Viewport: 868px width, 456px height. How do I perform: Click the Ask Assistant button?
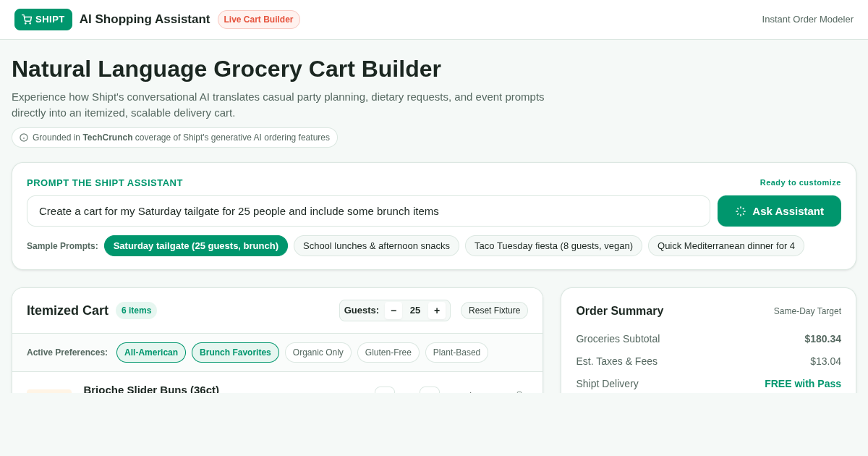pyautogui.click(x=779, y=211)
